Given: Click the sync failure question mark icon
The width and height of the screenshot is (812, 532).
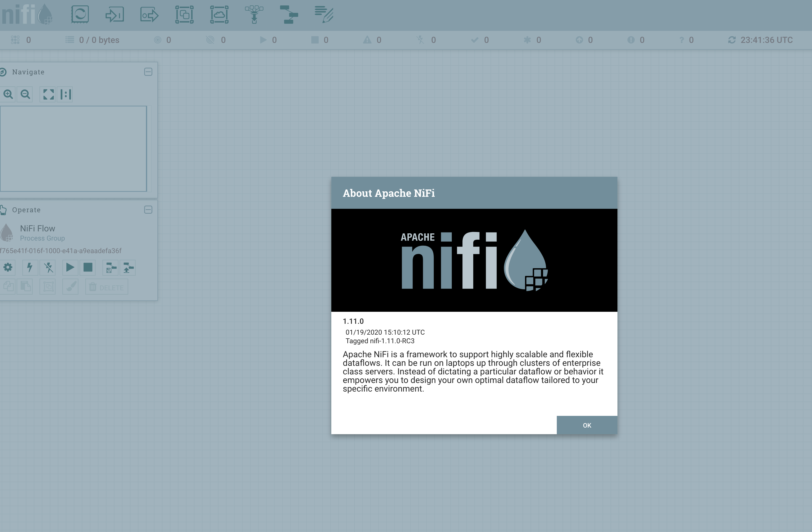Looking at the screenshot, I should (x=681, y=40).
